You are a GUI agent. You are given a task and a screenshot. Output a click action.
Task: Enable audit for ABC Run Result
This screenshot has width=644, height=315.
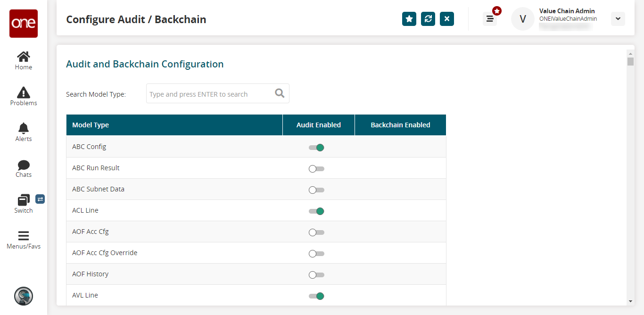point(316,169)
